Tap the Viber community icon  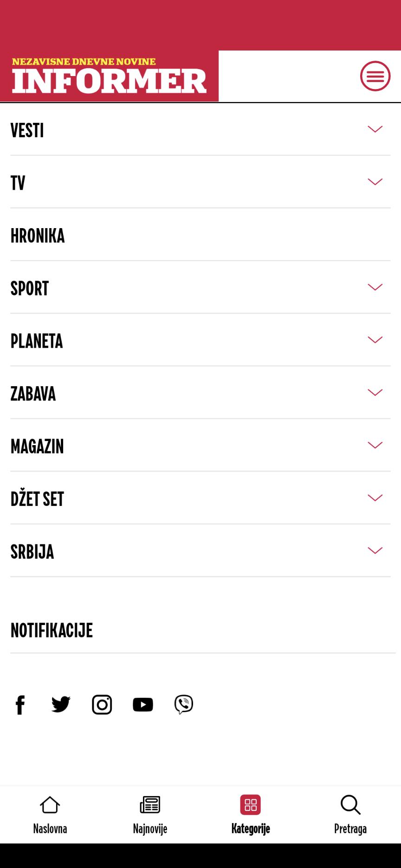pos(184,705)
